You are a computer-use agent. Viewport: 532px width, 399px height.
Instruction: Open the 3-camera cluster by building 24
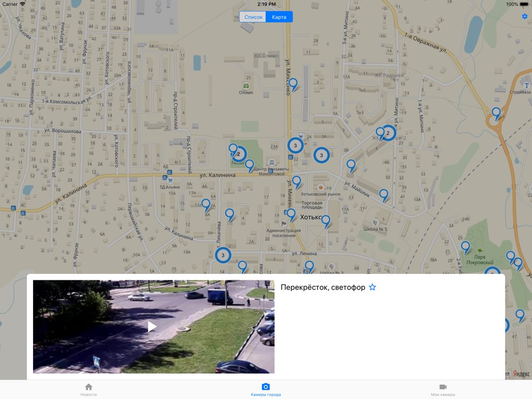tap(295, 145)
